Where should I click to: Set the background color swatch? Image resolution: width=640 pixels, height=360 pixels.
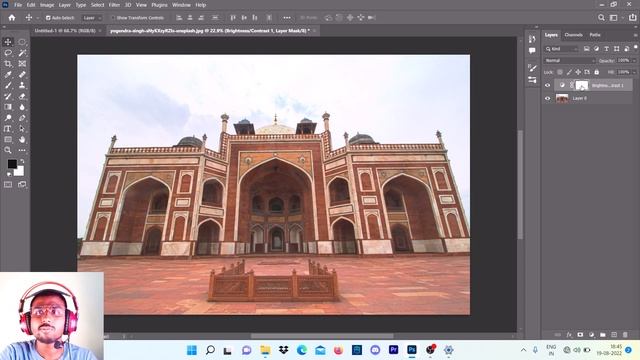(x=20, y=171)
